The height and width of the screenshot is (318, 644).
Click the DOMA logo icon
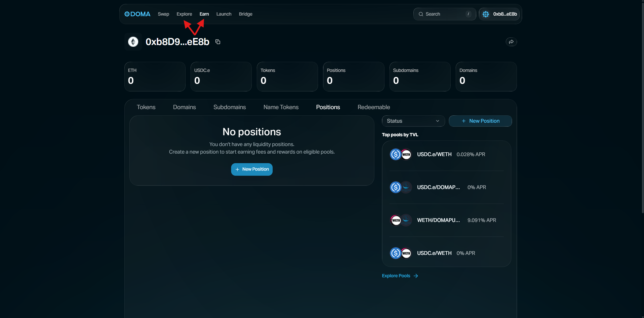click(127, 14)
